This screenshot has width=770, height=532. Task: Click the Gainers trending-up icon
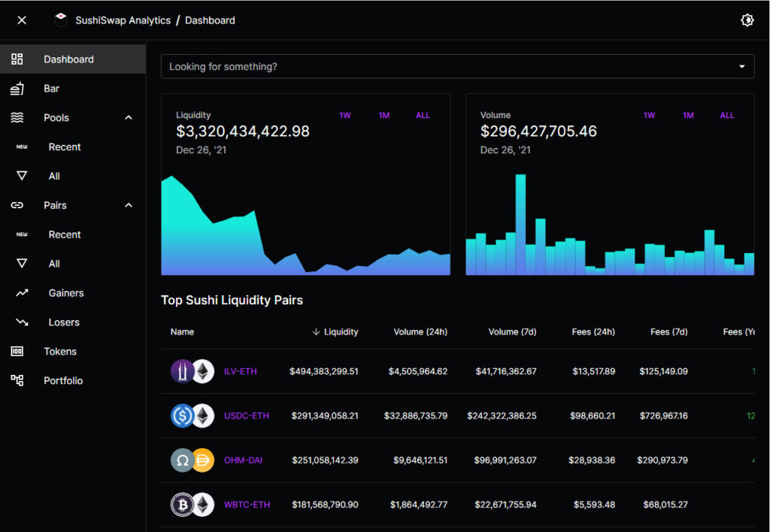[22, 293]
